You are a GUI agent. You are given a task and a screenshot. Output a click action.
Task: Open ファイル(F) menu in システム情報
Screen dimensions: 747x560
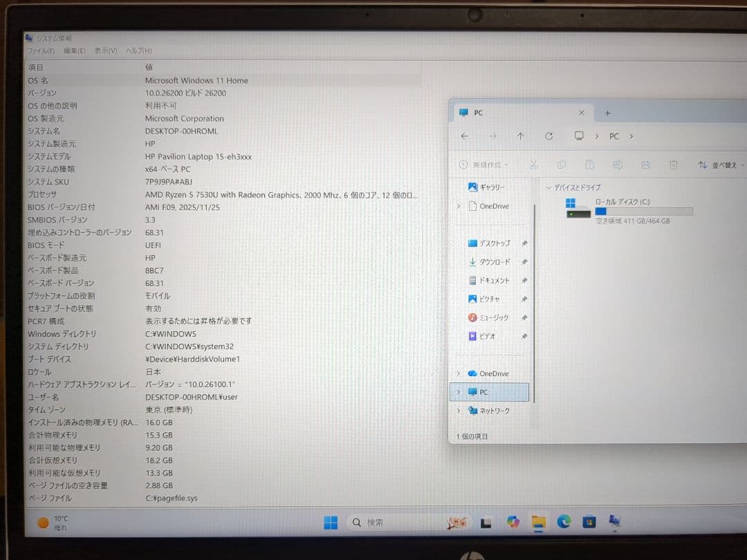tap(41, 51)
